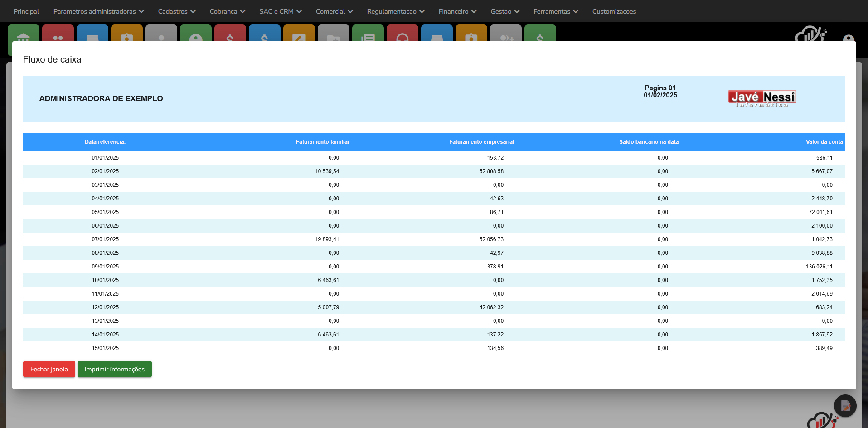Open the Cadastros dropdown menu
This screenshot has width=868, height=428.
(x=177, y=11)
